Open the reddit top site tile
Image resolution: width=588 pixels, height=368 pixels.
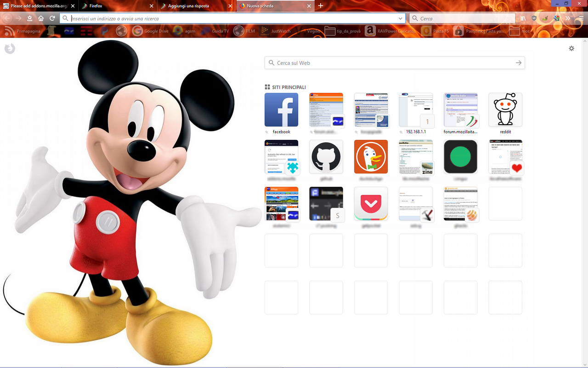[505, 109]
